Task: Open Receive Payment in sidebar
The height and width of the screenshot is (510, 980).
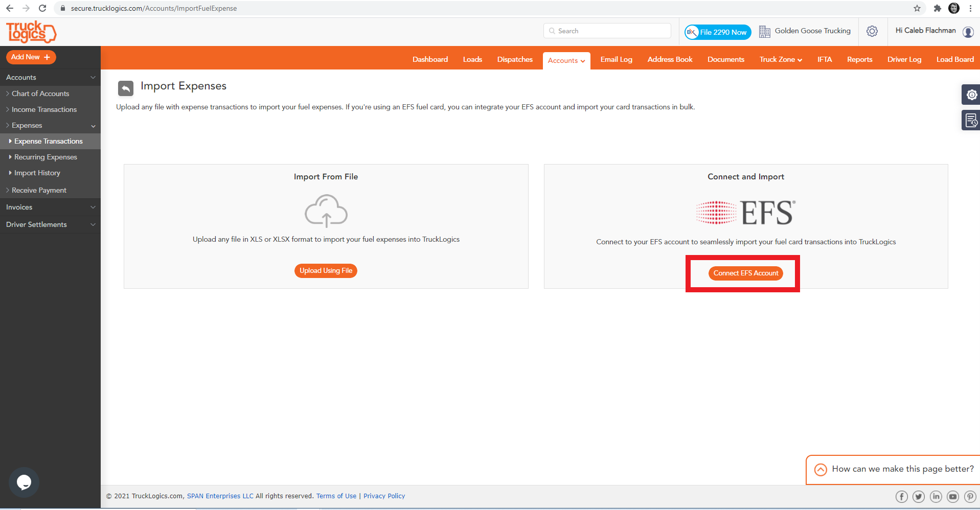Action: point(39,191)
